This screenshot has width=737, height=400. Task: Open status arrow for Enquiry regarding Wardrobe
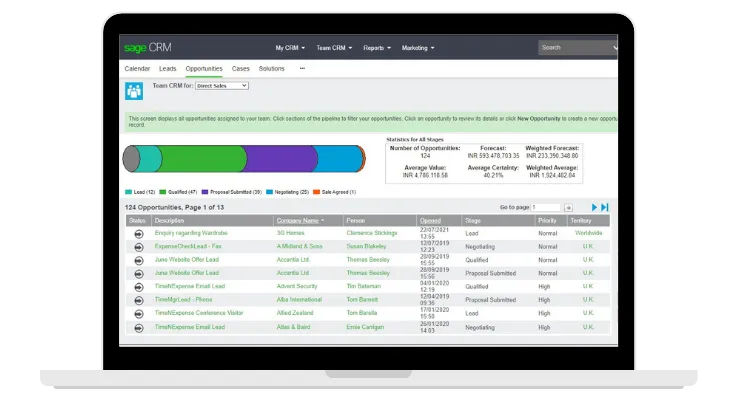click(x=139, y=234)
